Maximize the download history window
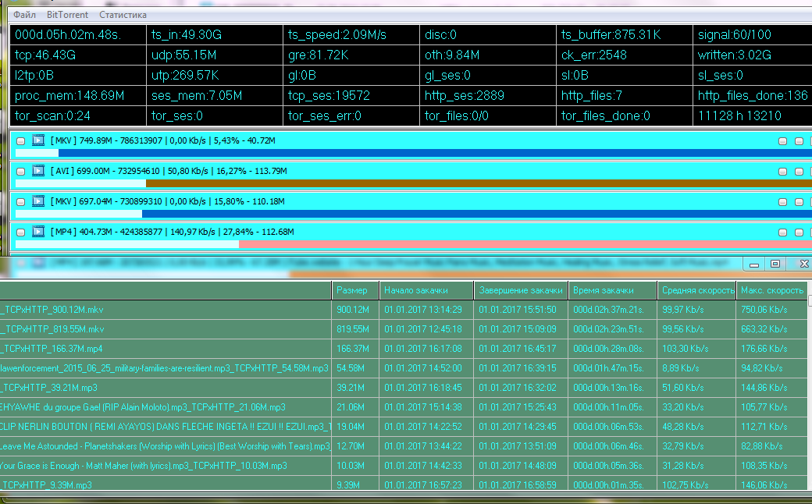Screen dimensions: 812x504 pos(775,264)
